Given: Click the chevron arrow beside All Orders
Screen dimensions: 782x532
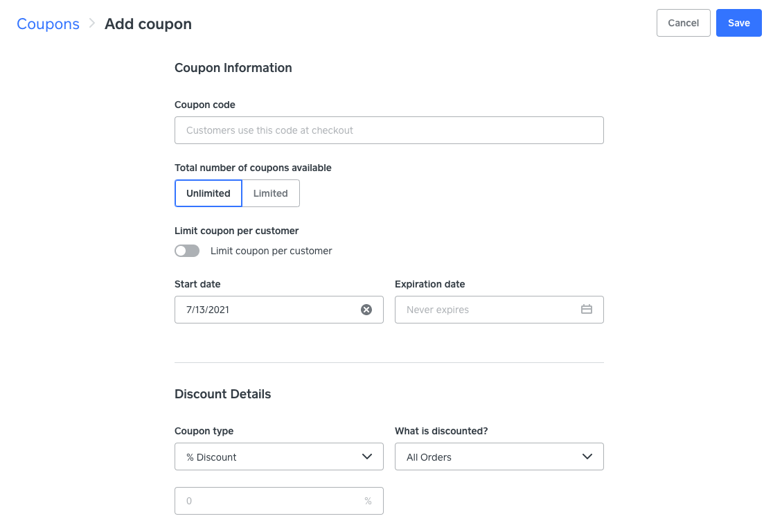Looking at the screenshot, I should click(x=587, y=457).
